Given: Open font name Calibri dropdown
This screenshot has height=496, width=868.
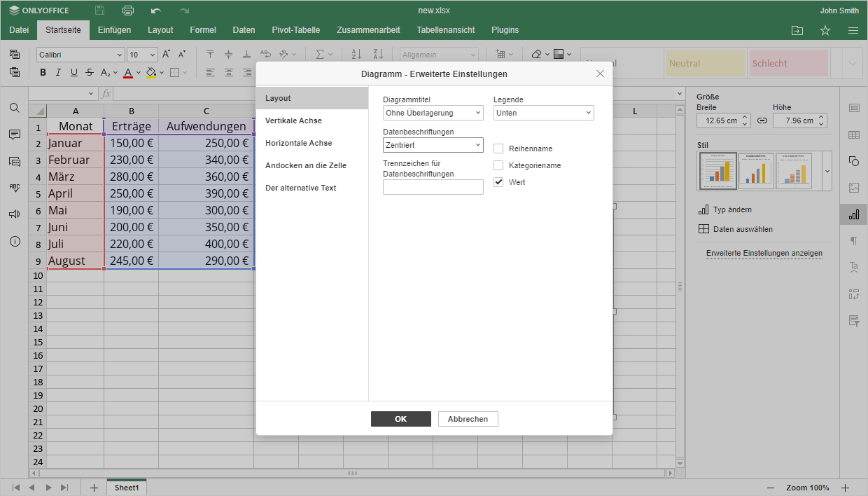Looking at the screenshot, I should coord(119,55).
